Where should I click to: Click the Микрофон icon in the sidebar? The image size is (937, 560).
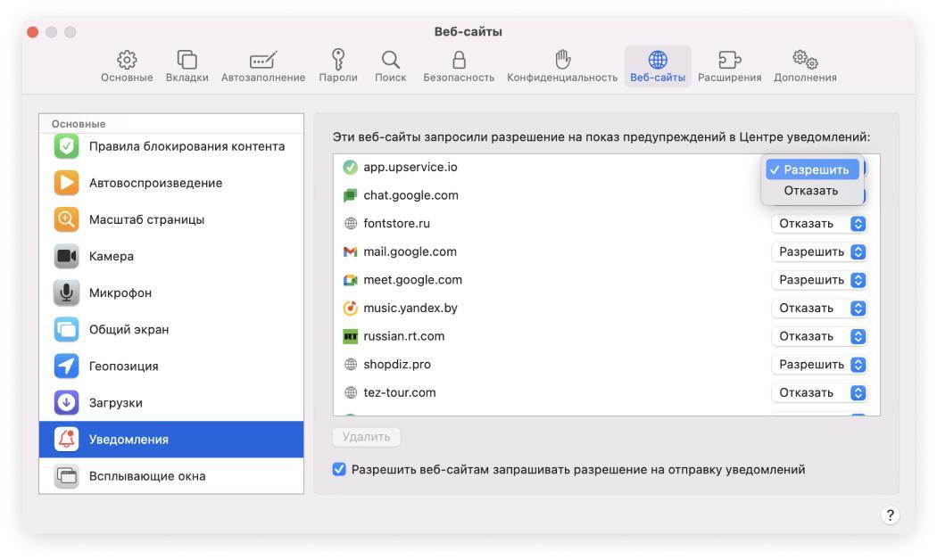tap(66, 292)
